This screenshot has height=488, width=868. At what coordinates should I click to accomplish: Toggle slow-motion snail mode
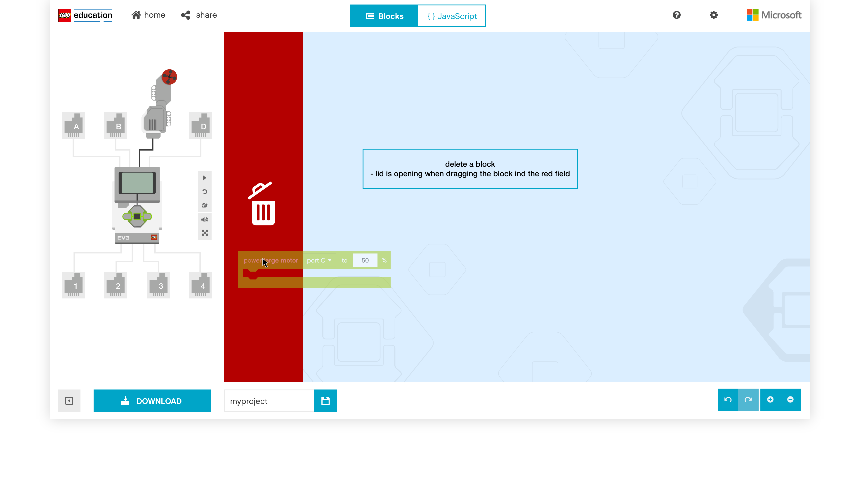point(205,205)
